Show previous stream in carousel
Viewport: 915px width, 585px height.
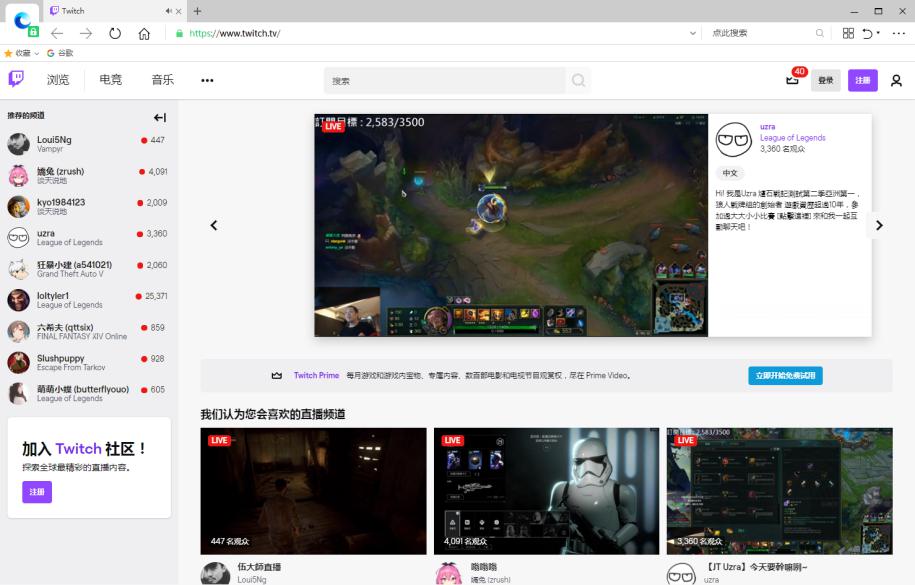214,225
